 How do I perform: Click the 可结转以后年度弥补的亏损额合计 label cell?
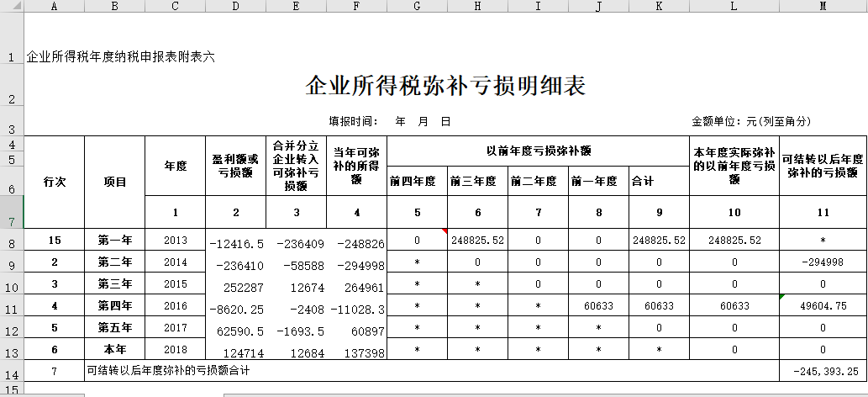(168, 371)
